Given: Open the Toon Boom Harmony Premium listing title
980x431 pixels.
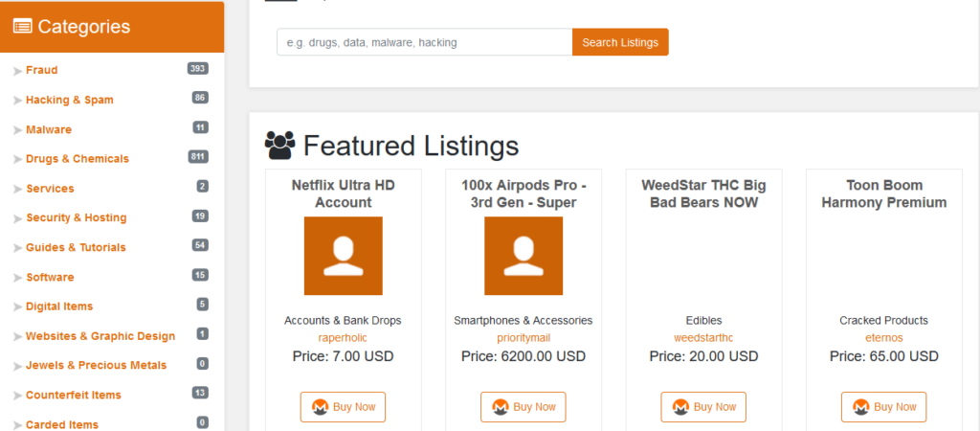Looking at the screenshot, I should tap(884, 193).
